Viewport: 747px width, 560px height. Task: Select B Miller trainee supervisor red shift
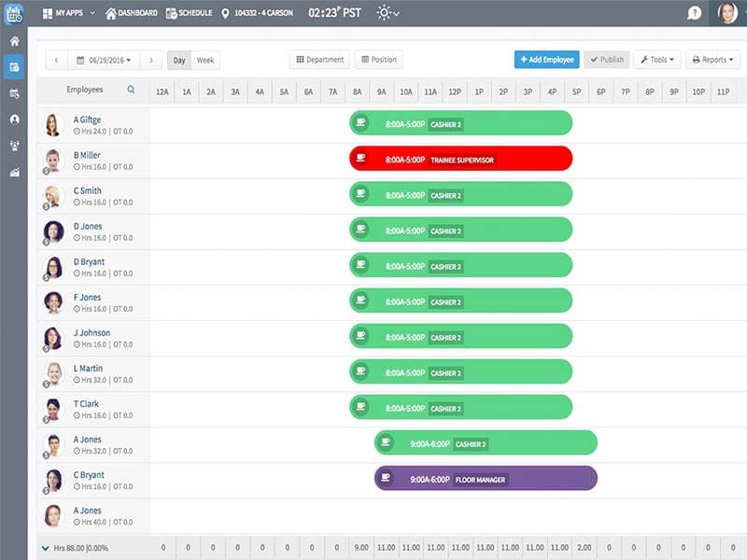460,159
